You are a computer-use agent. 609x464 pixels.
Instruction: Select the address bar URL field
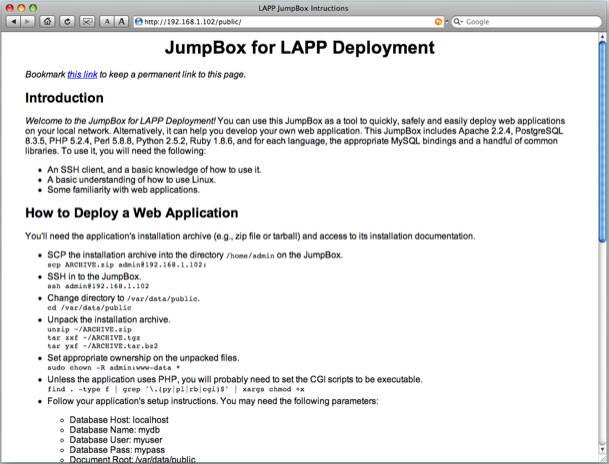pyautogui.click(x=288, y=22)
